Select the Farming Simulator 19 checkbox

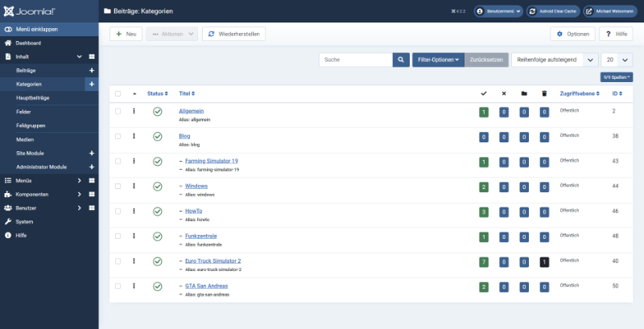click(x=118, y=161)
